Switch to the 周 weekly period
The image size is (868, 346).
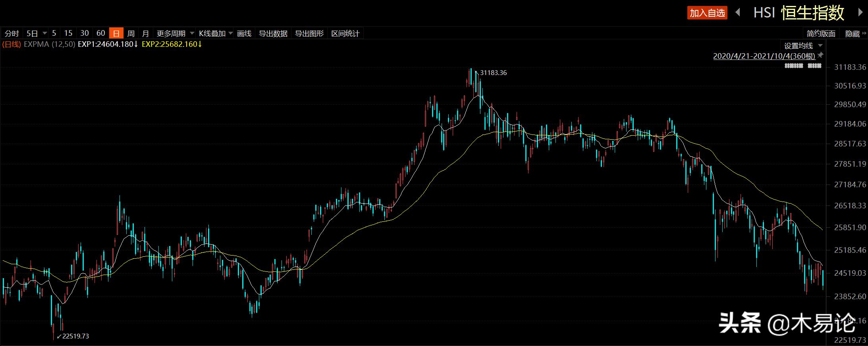click(x=131, y=33)
